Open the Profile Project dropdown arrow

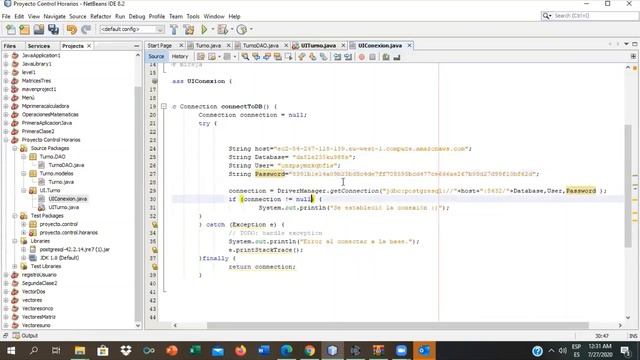coord(251,29)
